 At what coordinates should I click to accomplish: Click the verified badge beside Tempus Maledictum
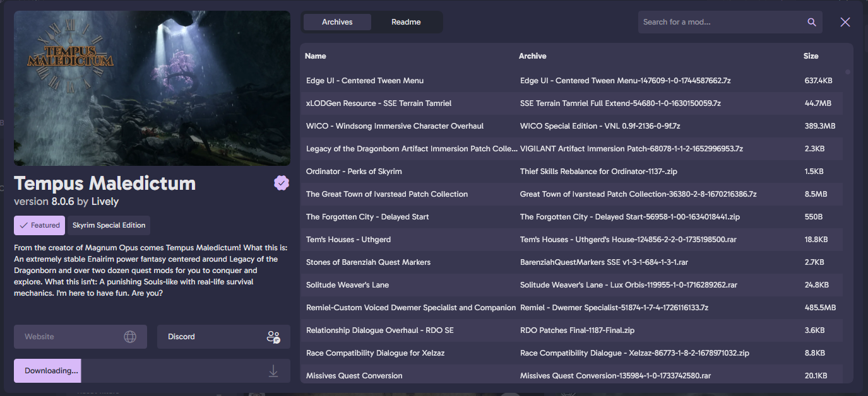[x=282, y=183]
